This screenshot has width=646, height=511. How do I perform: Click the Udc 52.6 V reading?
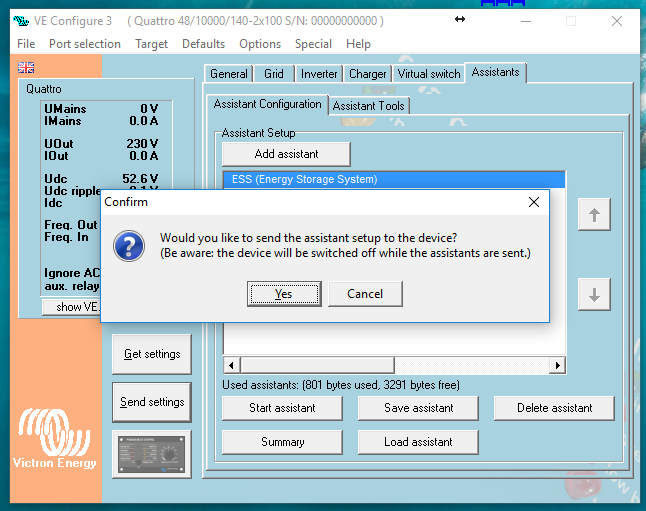101,179
